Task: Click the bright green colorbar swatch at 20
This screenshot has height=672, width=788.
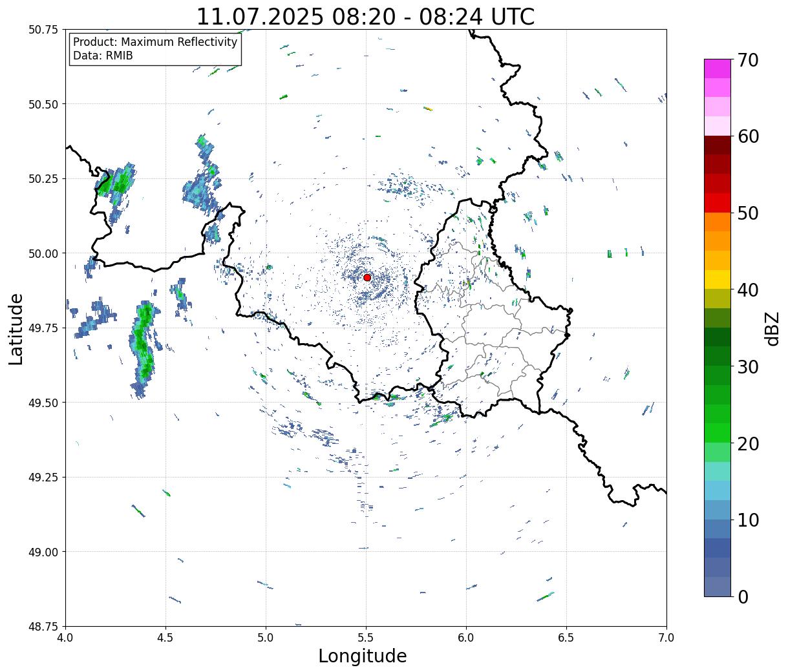Action: pos(718,433)
